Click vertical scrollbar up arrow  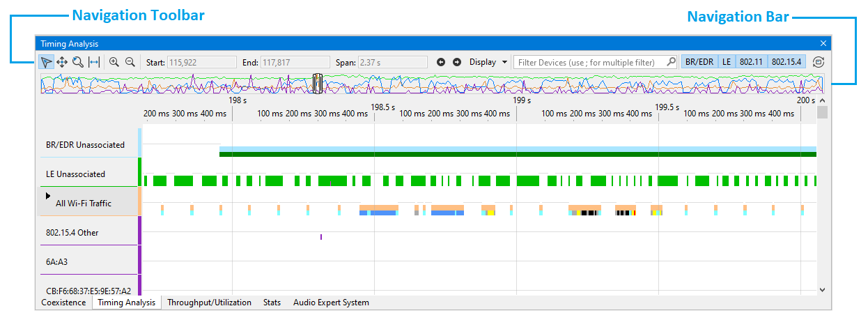(822, 100)
